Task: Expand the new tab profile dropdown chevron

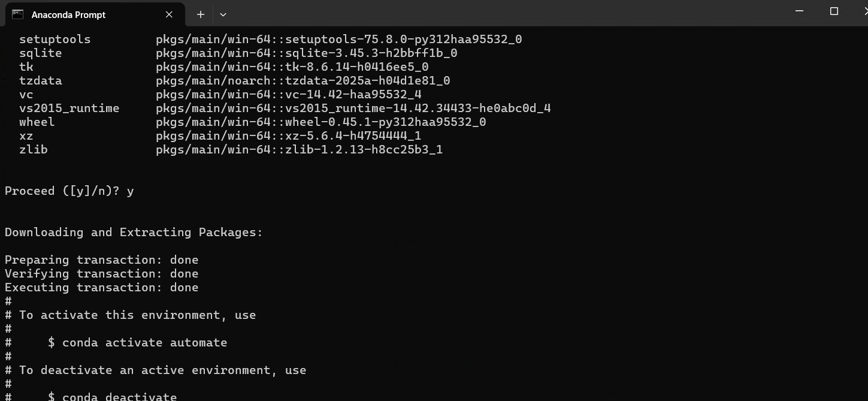Action: coord(223,14)
